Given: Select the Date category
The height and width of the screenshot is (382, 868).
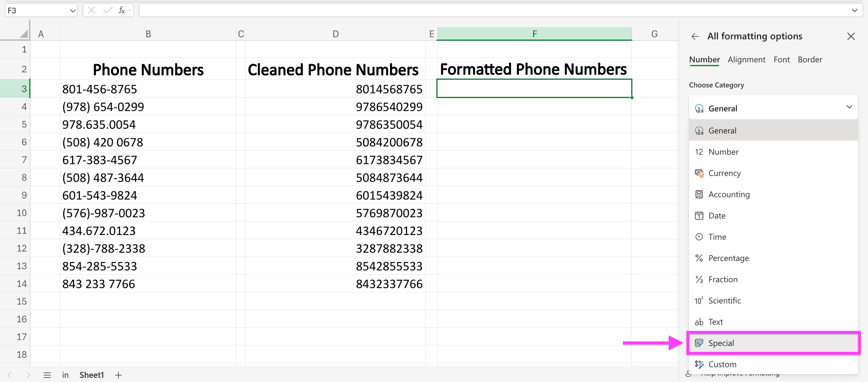Looking at the screenshot, I should (x=773, y=215).
